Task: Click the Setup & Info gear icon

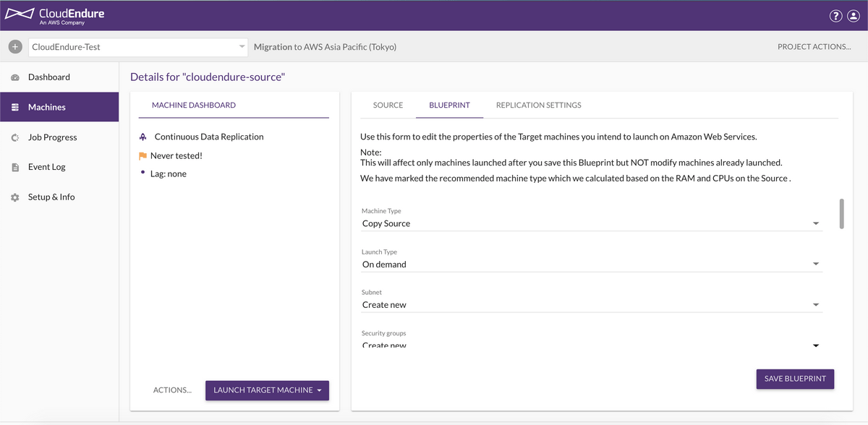Action: 14,197
